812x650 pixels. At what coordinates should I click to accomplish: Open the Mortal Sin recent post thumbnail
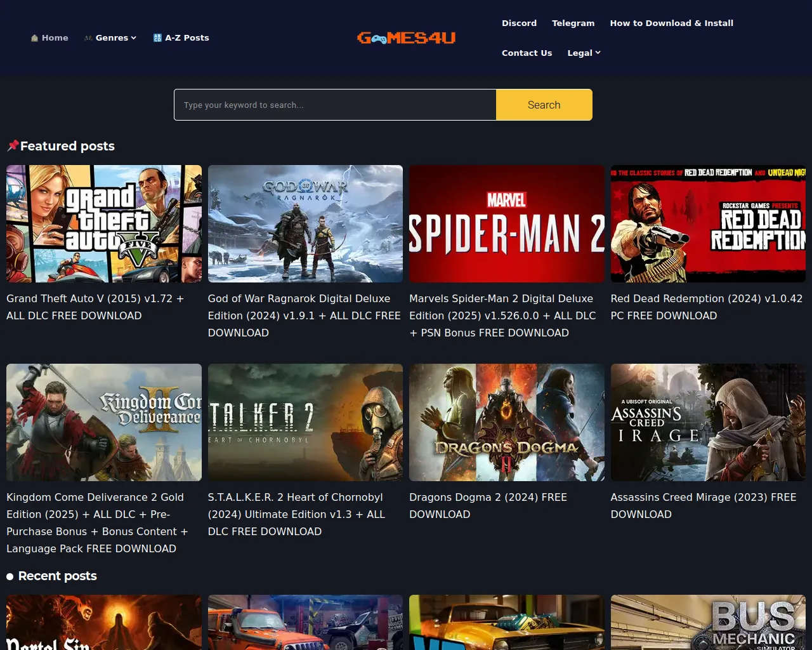104,622
